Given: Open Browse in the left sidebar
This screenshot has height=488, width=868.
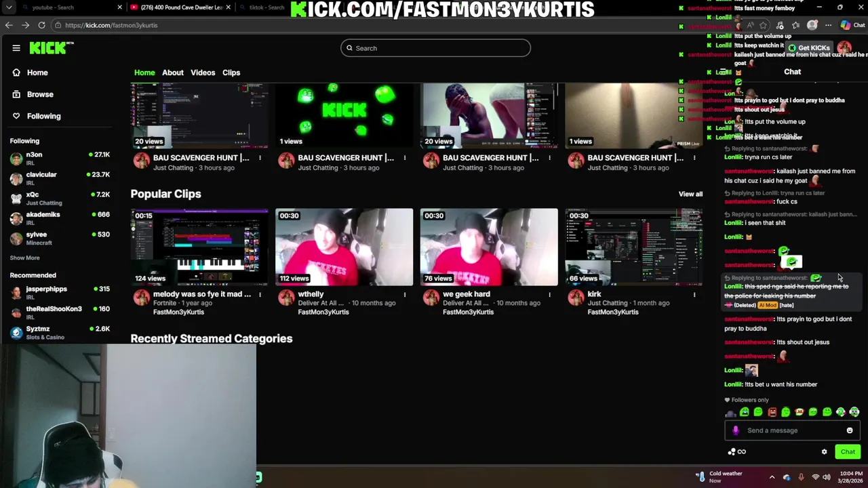Looking at the screenshot, I should click(x=33, y=94).
